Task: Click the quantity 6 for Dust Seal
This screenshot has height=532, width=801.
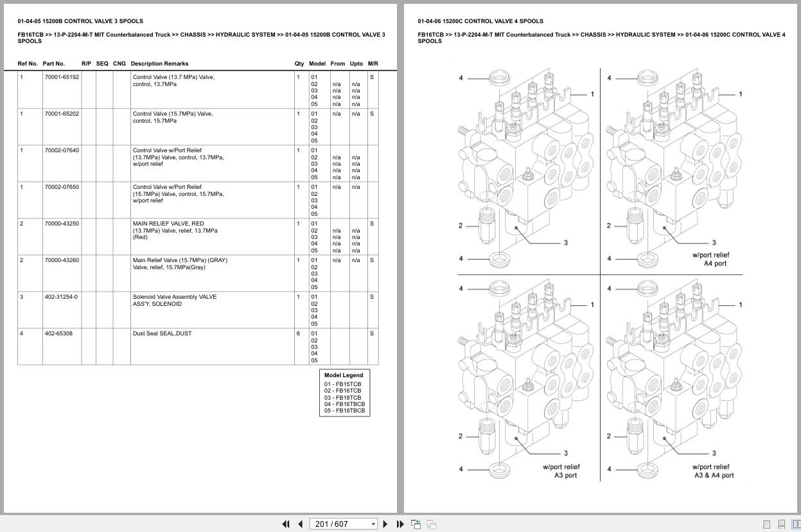Action: (298, 333)
